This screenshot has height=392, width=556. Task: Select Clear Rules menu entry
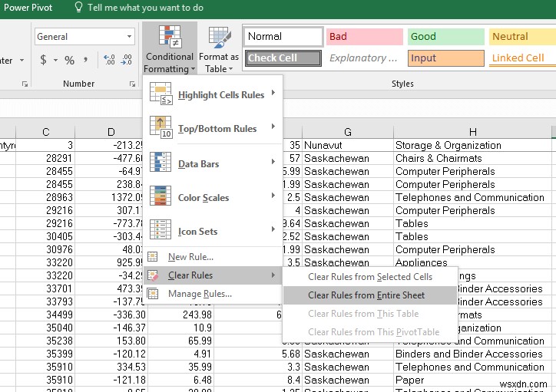(x=213, y=275)
